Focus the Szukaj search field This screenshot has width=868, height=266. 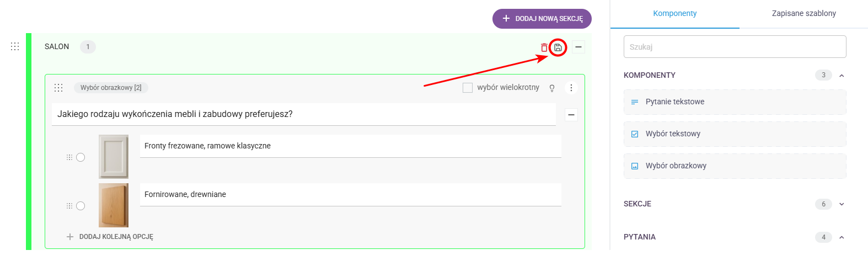(735, 47)
